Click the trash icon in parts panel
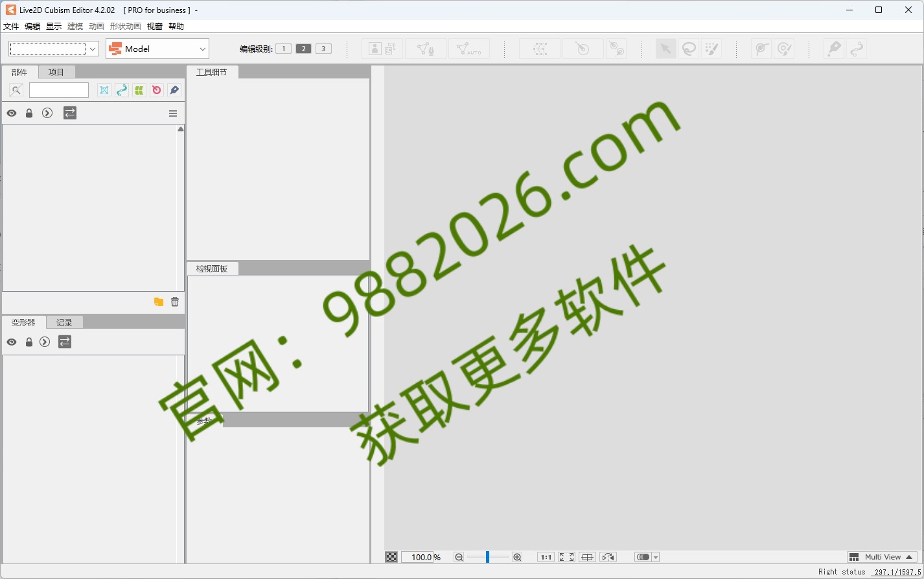 coord(175,301)
